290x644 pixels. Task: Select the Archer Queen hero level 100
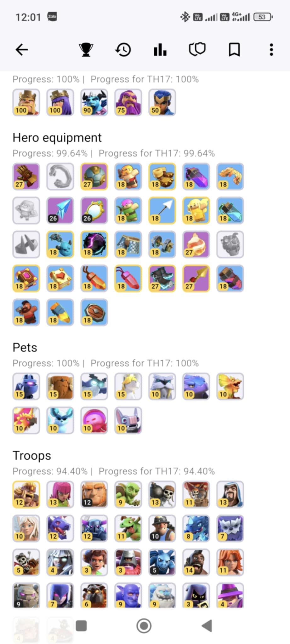(x=60, y=103)
